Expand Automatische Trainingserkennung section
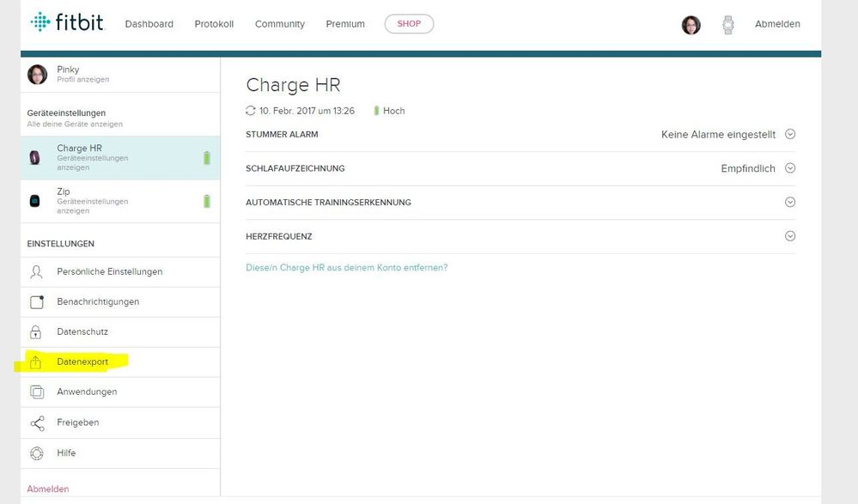The height and width of the screenshot is (504, 858). coord(790,203)
